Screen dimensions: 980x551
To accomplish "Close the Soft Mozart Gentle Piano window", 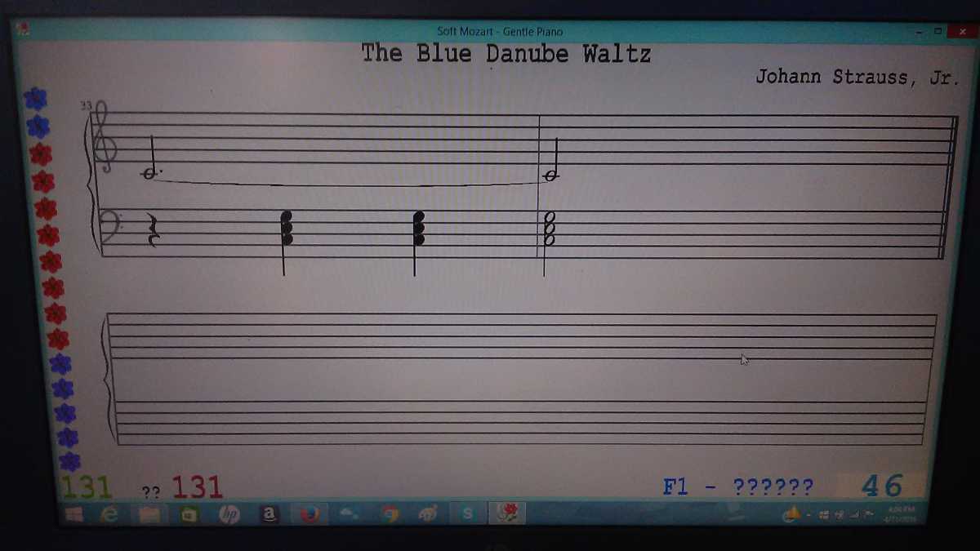I will pyautogui.click(x=962, y=33).
